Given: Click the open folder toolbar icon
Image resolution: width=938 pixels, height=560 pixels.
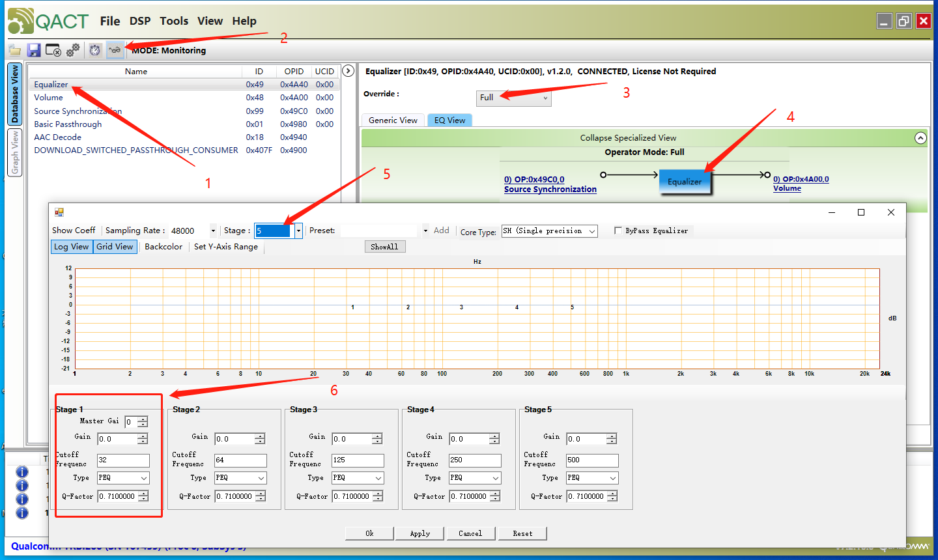Looking at the screenshot, I should click(x=14, y=50).
